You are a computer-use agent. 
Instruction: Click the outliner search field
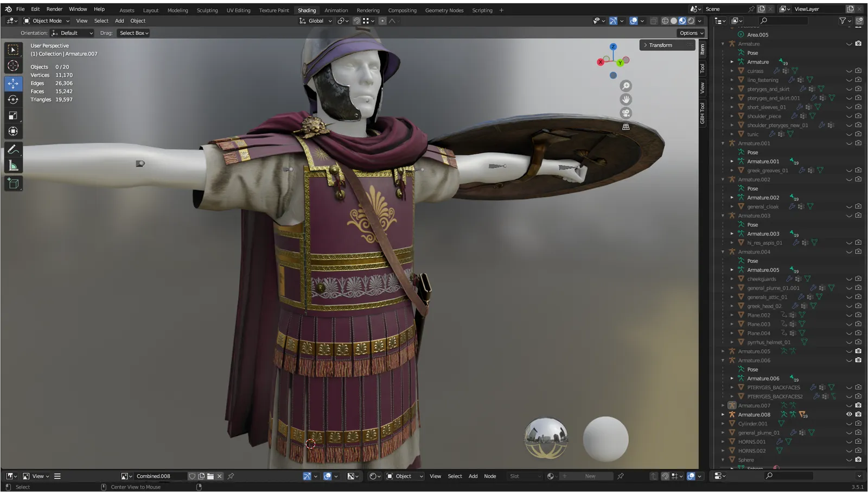click(x=783, y=21)
